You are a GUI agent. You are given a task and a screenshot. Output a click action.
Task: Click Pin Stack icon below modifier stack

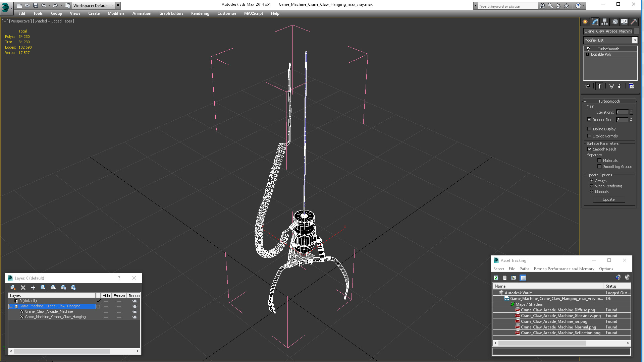pos(588,86)
